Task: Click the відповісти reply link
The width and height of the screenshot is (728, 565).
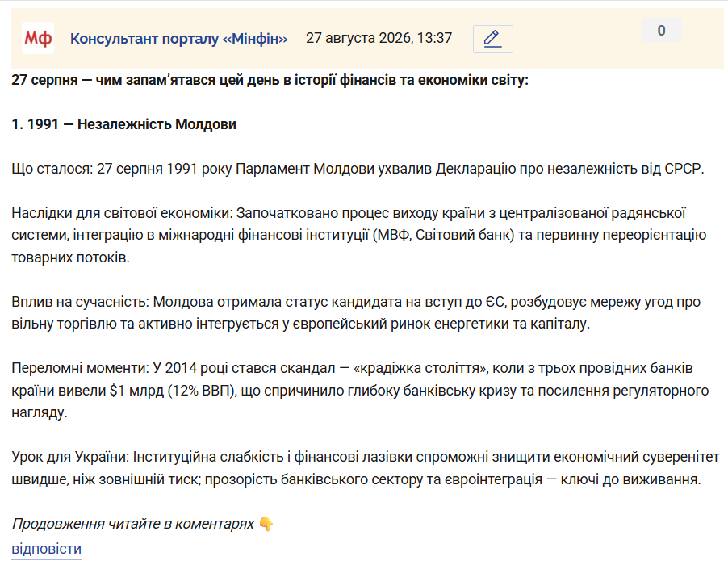Action: coord(47,549)
